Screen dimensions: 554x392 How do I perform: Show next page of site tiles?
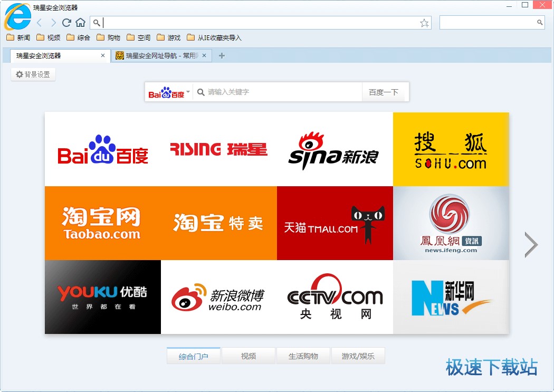tap(531, 244)
